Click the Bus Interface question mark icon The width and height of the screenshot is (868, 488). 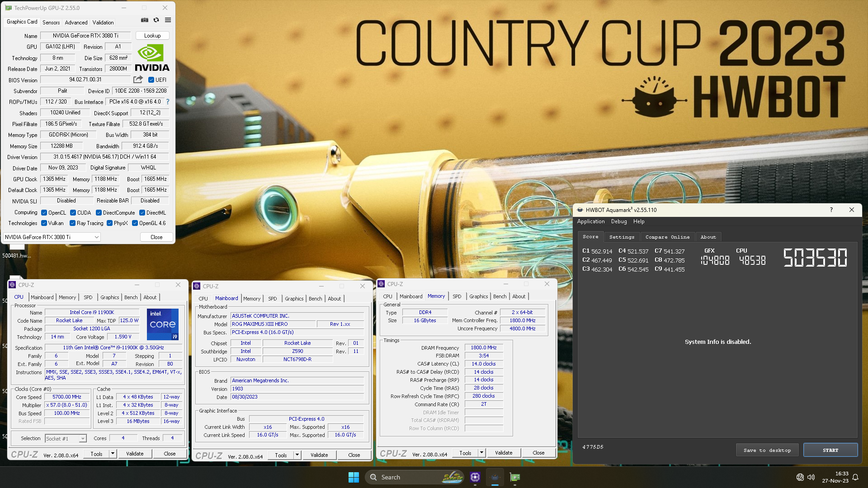[168, 102]
